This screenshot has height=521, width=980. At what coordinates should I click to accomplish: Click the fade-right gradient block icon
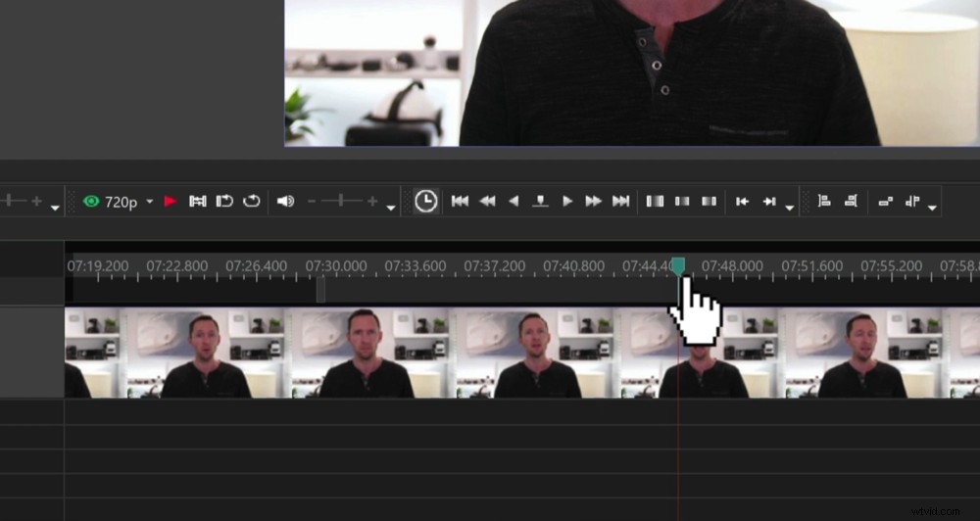(x=682, y=201)
